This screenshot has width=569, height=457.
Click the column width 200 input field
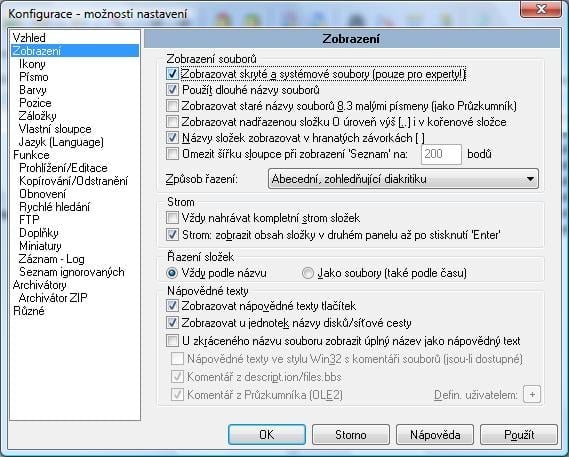441,154
